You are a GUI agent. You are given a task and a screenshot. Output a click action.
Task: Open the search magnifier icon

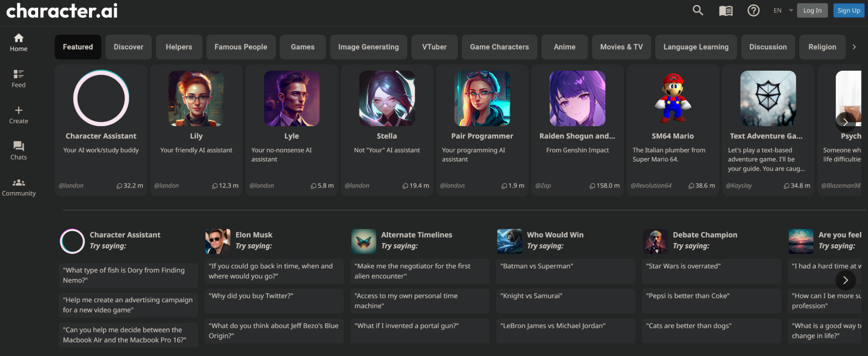697,10
